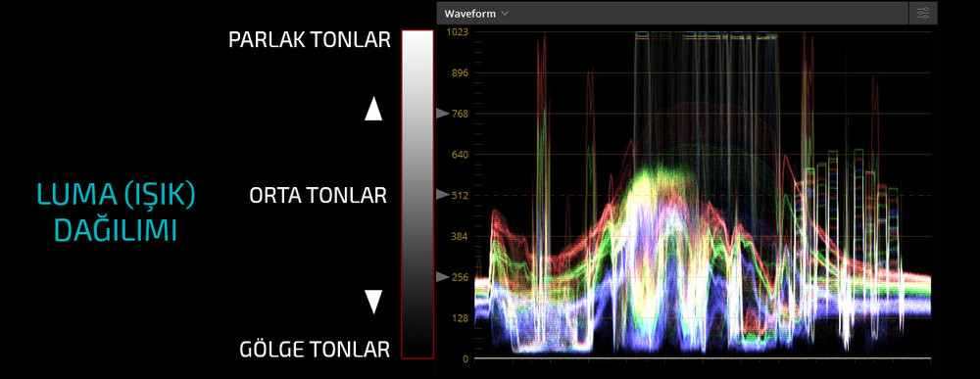Screen dimensions: 980x379
Task: Click the white-to-black luminance gradient bar
Action: 417,194
